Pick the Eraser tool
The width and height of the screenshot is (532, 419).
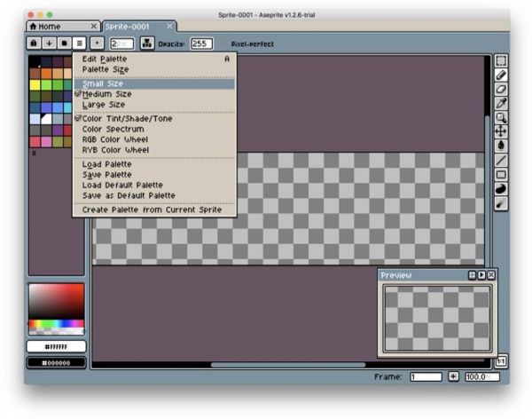(x=501, y=89)
